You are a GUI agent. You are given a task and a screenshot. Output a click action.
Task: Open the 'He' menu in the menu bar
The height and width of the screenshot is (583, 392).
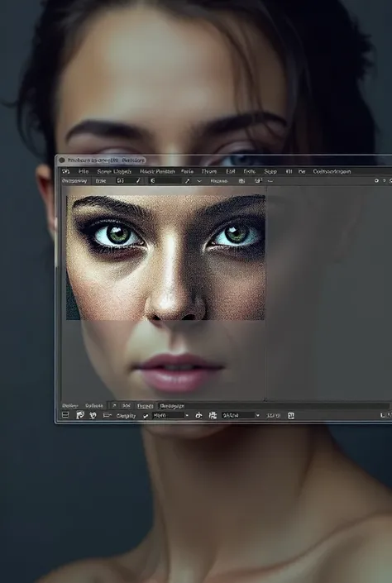click(x=302, y=171)
